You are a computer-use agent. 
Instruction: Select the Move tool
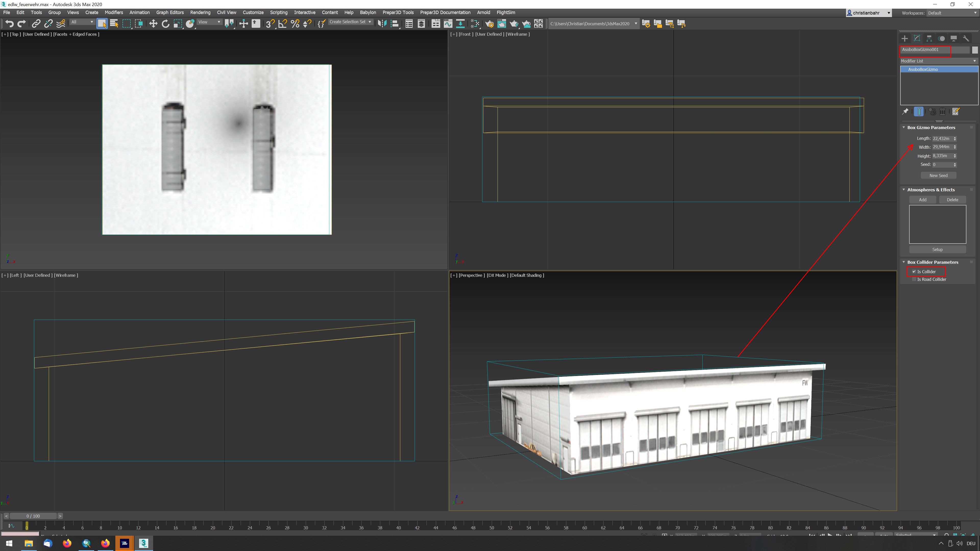coord(153,23)
